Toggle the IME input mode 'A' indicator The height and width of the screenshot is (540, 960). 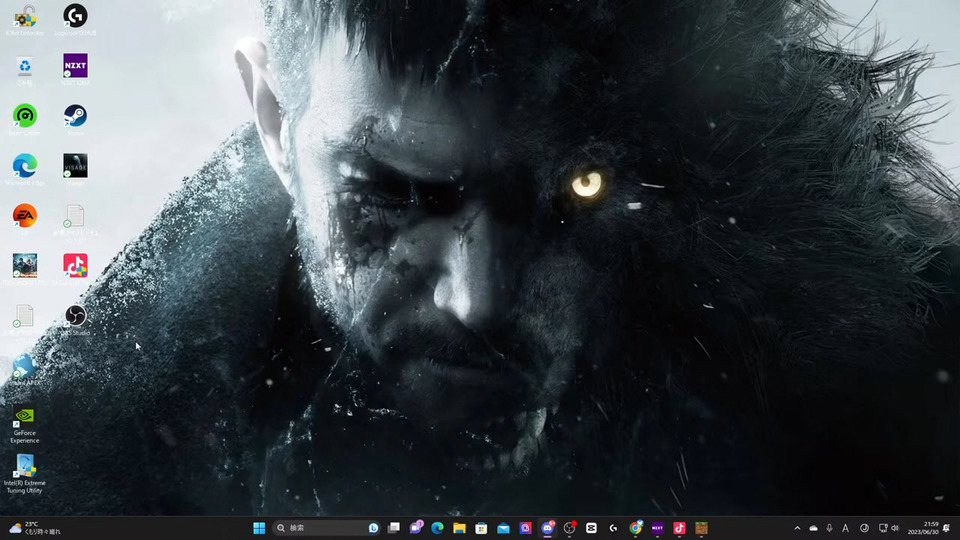coord(846,528)
